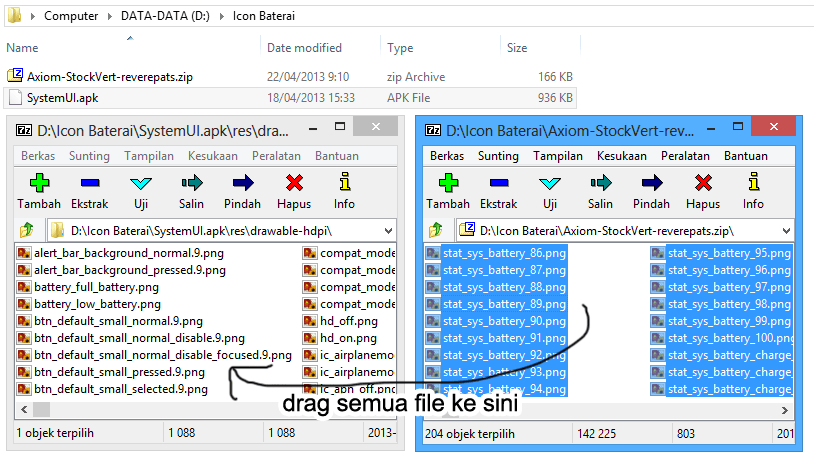The image size is (814, 467).
Task: Select btn_default_small_selected.9.png
Action: pyautogui.click(x=121, y=389)
